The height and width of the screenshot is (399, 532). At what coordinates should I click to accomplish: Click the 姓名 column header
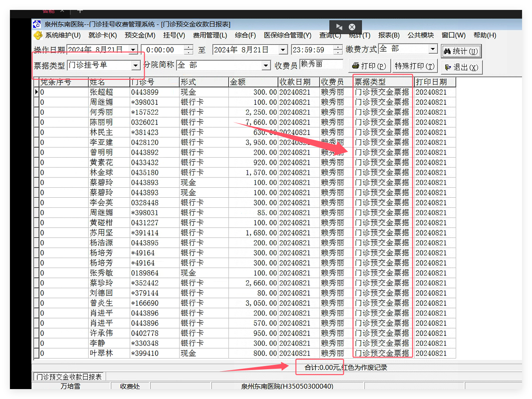pyautogui.click(x=109, y=82)
